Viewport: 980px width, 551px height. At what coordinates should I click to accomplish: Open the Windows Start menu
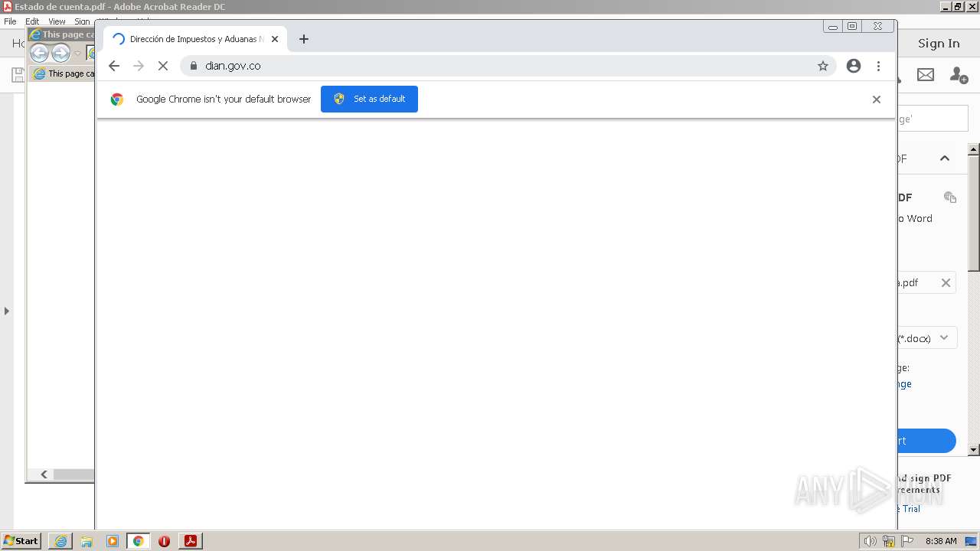21,540
